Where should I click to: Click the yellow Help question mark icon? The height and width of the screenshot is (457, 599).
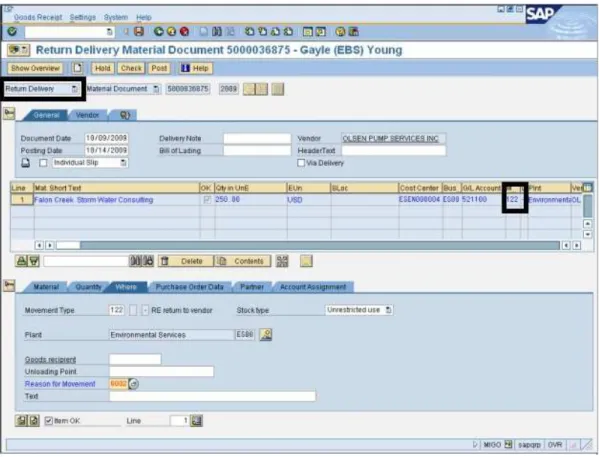click(340, 31)
